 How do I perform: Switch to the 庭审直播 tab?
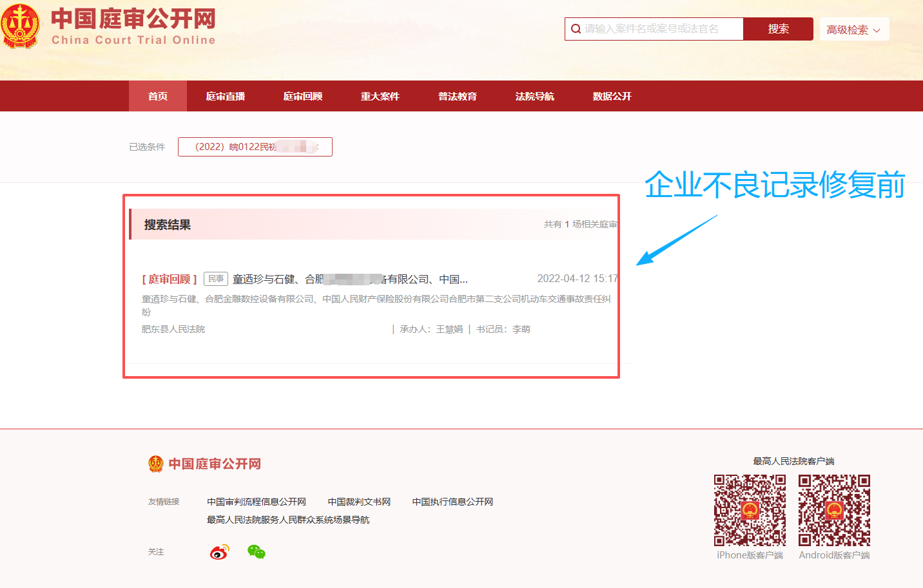226,96
